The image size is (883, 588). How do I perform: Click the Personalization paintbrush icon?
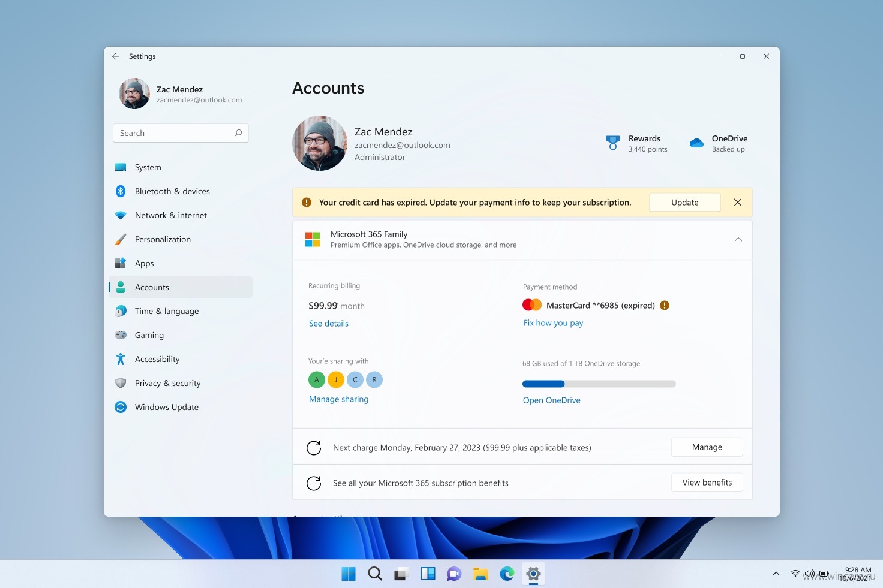121,239
